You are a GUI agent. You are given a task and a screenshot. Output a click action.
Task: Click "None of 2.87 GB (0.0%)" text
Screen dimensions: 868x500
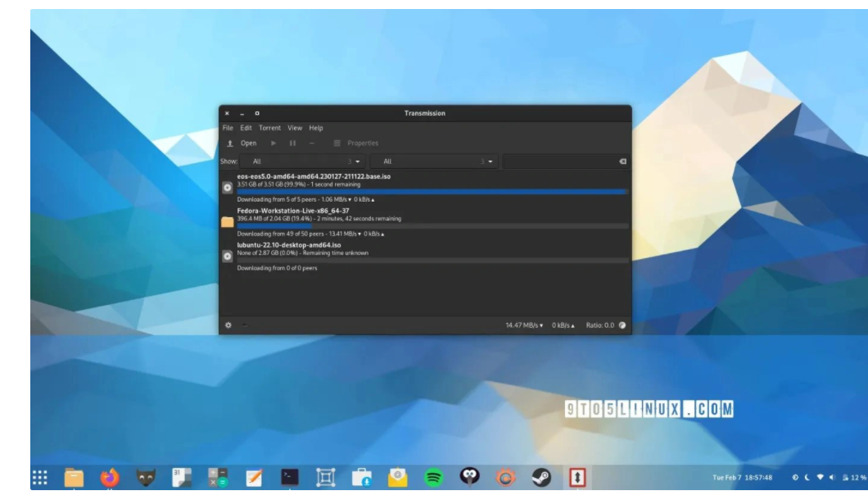(x=267, y=253)
